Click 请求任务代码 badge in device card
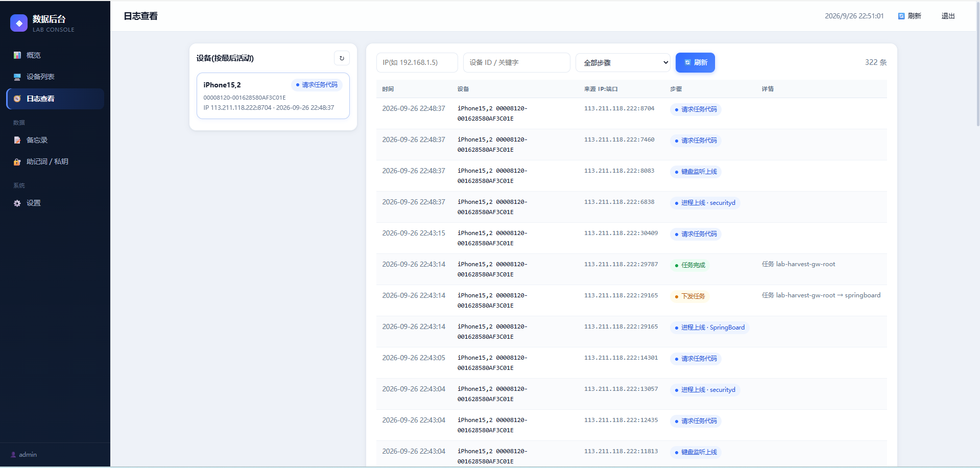The image size is (980, 468). [x=317, y=85]
